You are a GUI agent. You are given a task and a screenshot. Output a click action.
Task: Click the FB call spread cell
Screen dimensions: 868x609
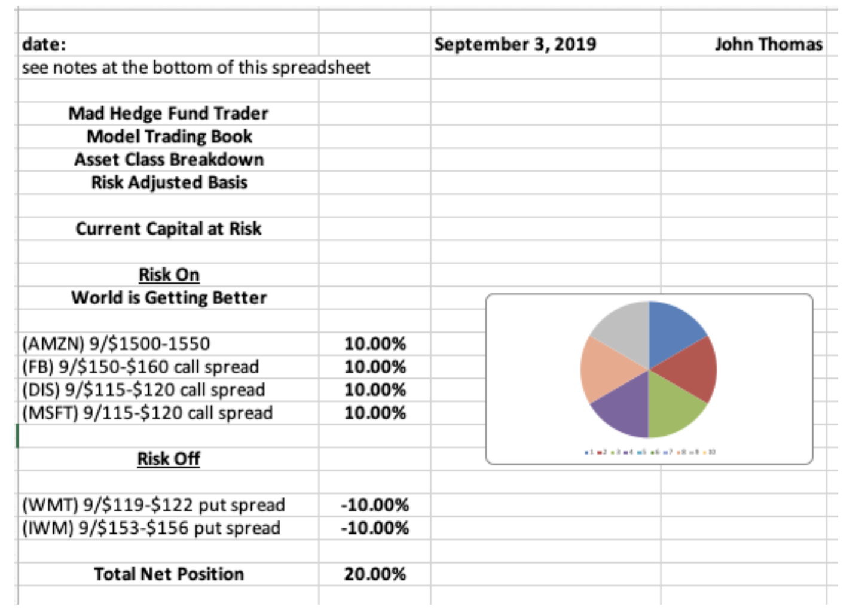[x=140, y=367]
